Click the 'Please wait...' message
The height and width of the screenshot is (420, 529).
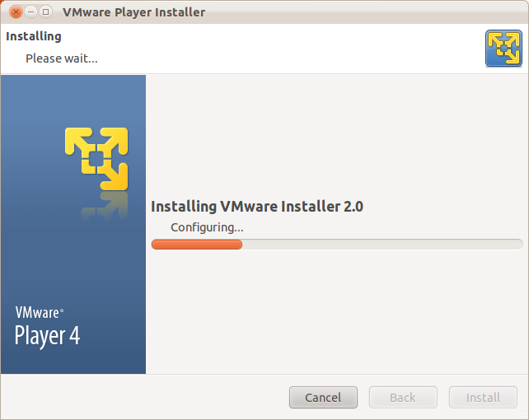(62, 58)
